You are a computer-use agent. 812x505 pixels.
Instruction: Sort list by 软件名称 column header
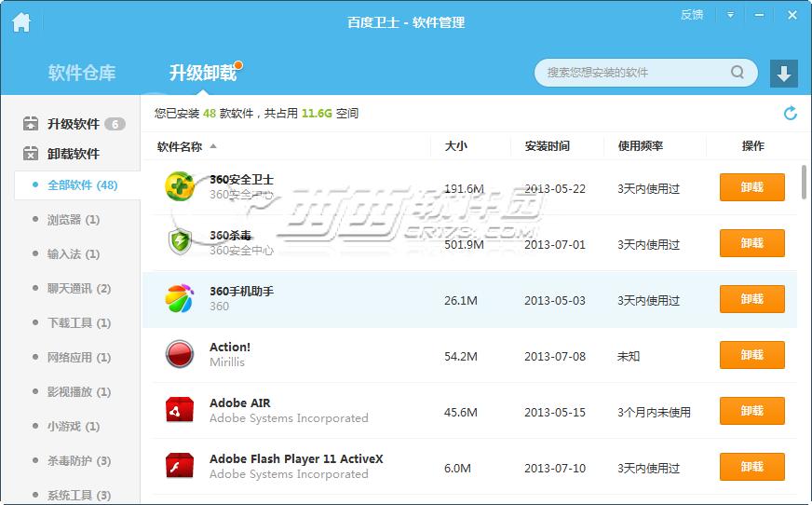[180, 146]
